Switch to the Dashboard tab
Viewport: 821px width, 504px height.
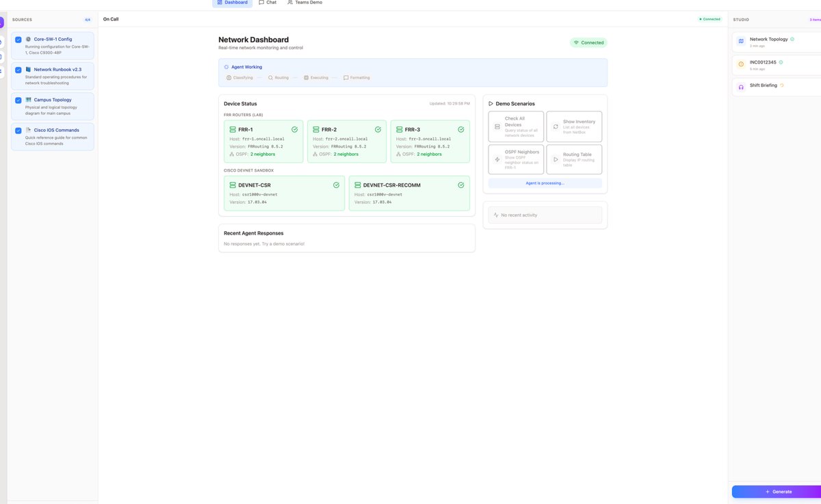[x=232, y=3]
